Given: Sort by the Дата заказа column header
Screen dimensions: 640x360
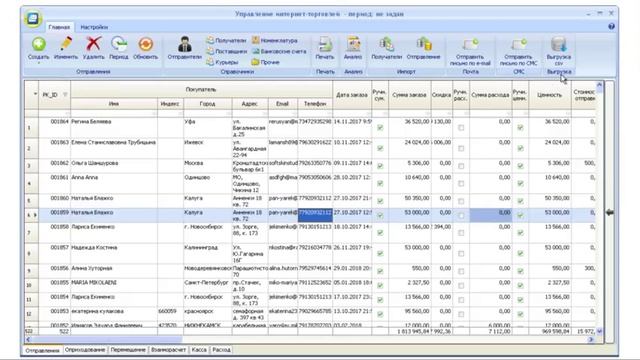Looking at the screenshot, I should click(x=352, y=95).
